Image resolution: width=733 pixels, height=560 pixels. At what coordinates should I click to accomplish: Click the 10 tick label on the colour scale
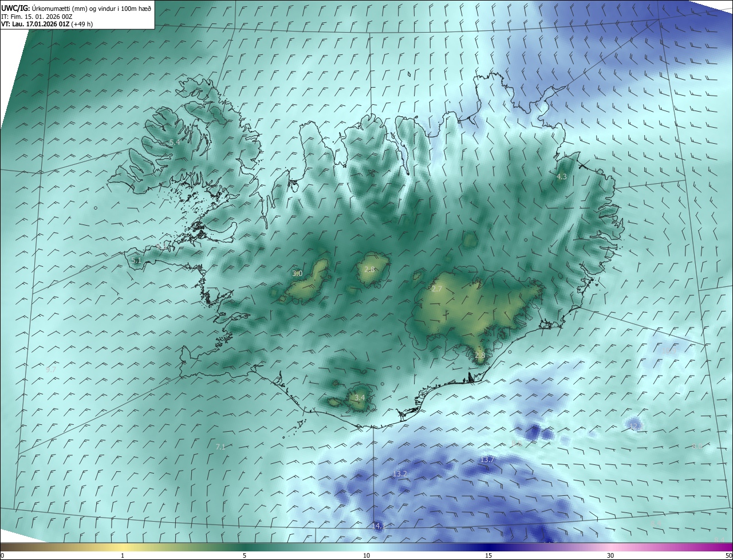pyautogui.click(x=366, y=555)
